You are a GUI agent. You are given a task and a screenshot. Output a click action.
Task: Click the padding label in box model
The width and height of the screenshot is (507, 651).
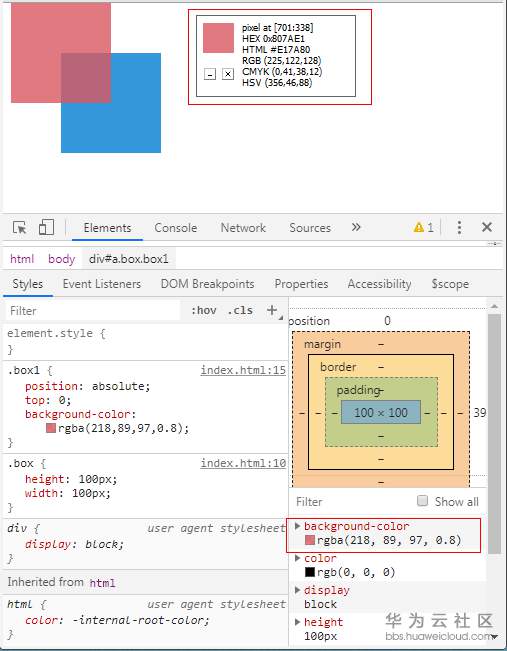click(x=358, y=390)
